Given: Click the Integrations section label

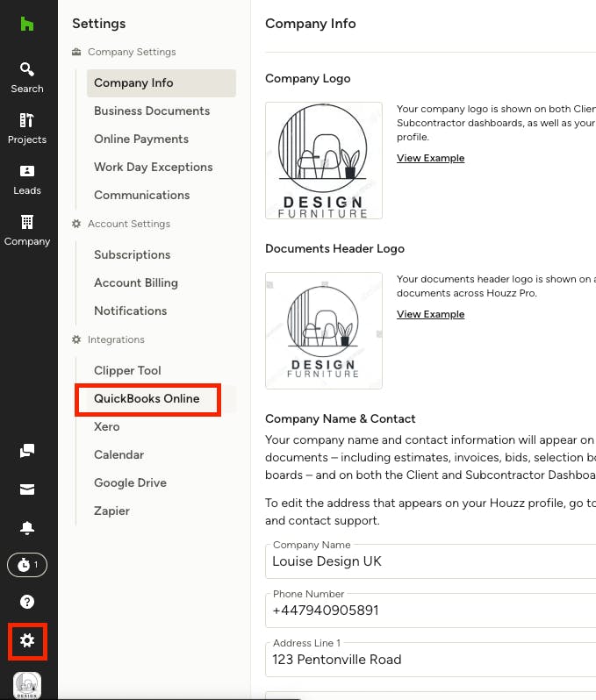Looking at the screenshot, I should coord(116,340).
